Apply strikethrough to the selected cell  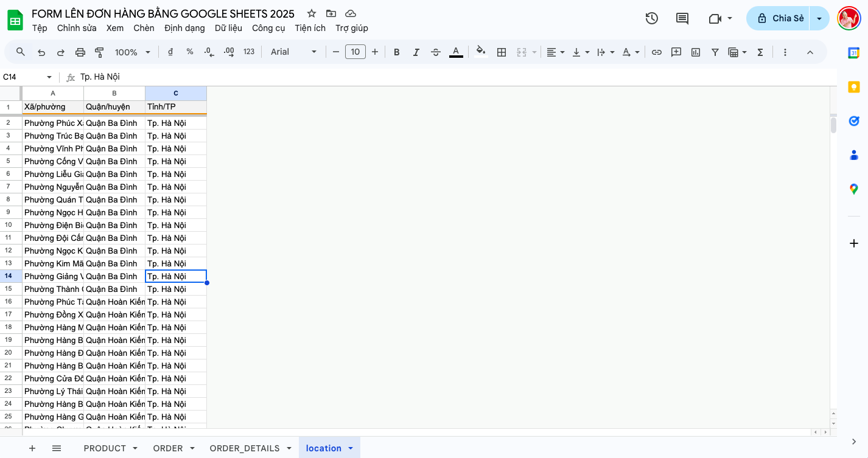tap(436, 52)
